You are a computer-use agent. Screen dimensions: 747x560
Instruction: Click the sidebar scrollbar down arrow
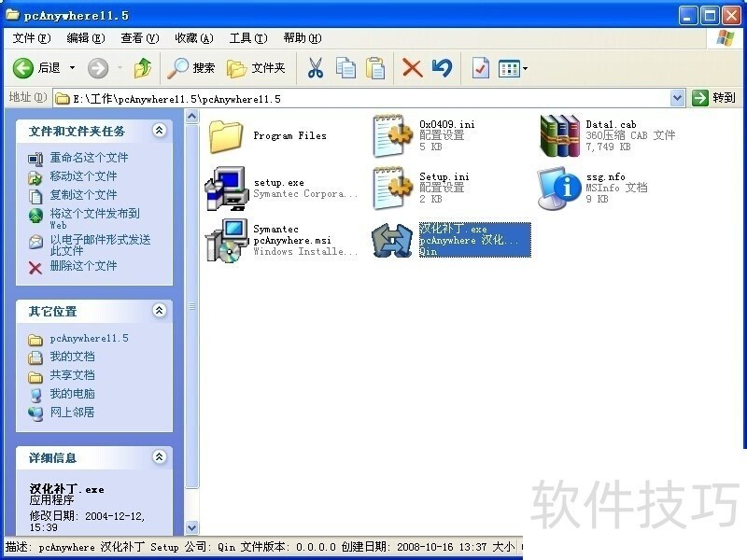[192, 527]
